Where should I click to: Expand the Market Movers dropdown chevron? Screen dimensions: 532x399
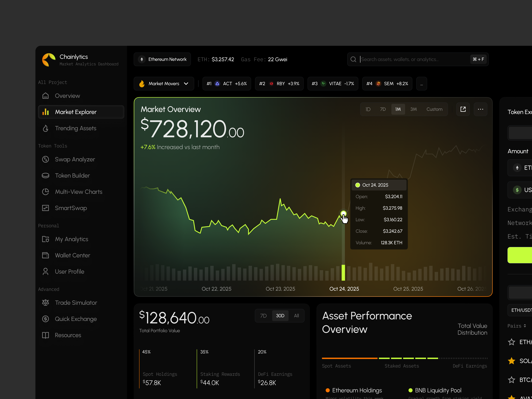tap(186, 84)
